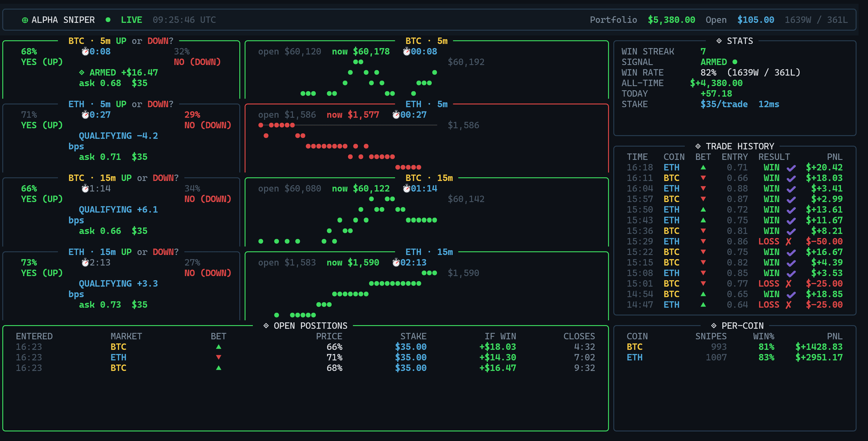Click the closes time 9:32
The width and height of the screenshot is (868, 441).
[x=584, y=368]
